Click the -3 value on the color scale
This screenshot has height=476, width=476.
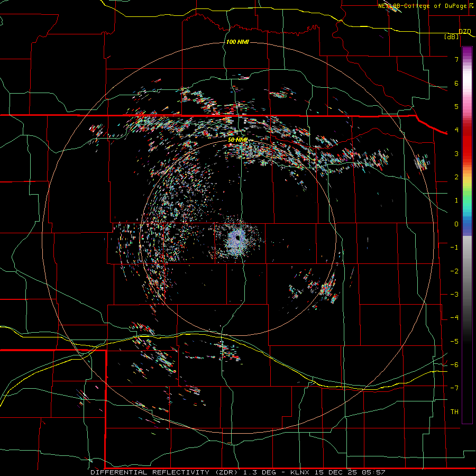coord(454,295)
